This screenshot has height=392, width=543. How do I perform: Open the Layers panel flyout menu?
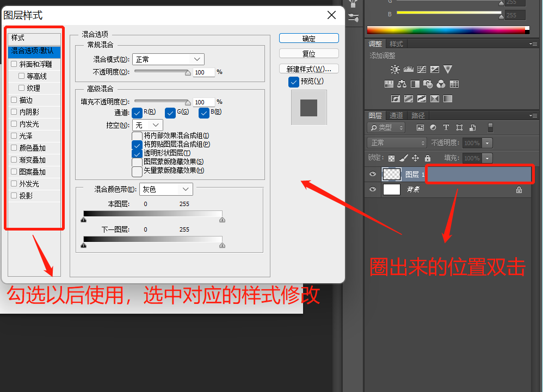pyautogui.click(x=533, y=115)
